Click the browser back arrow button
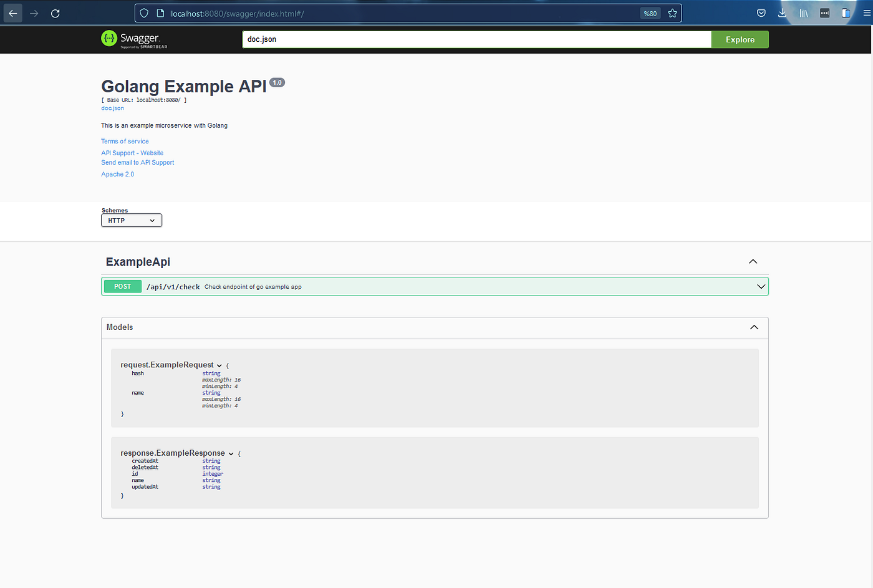873x588 pixels. click(13, 13)
